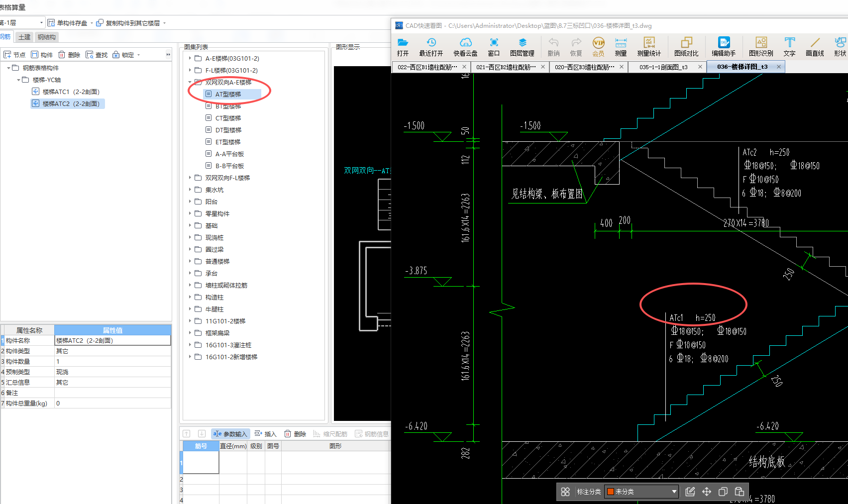The image size is (848, 504).
Task: Open the 未分类 annotation category dropdown
Action: click(674, 492)
